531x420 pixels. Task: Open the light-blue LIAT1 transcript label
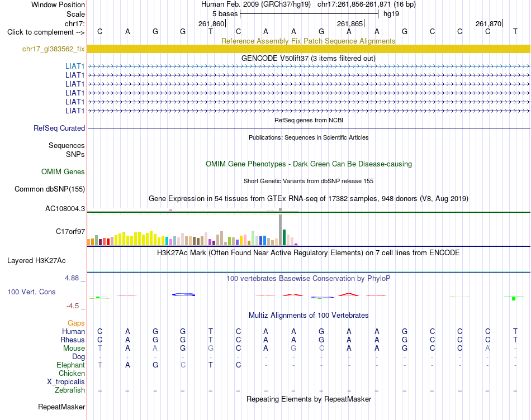pyautogui.click(x=75, y=66)
